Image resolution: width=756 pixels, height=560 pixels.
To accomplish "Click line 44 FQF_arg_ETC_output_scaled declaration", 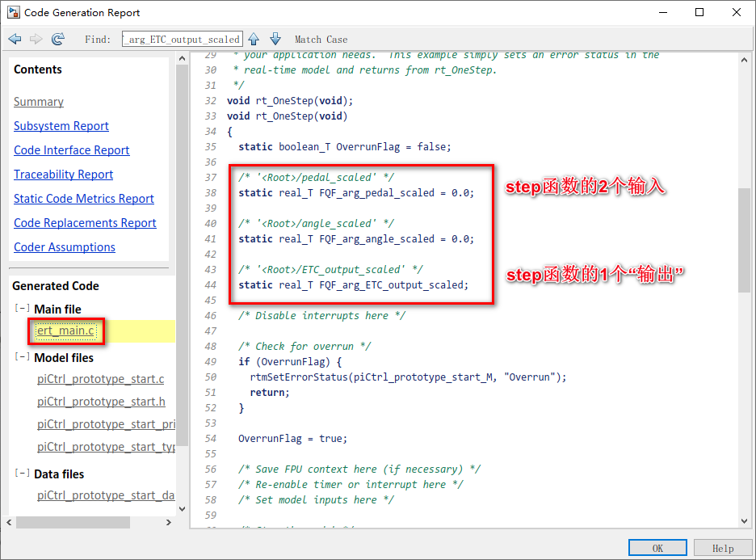I will click(x=354, y=285).
